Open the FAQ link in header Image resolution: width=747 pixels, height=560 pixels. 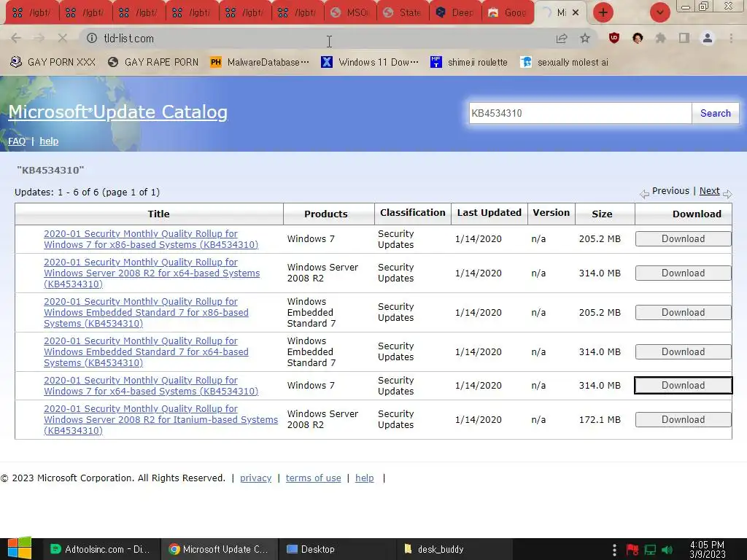point(17,141)
